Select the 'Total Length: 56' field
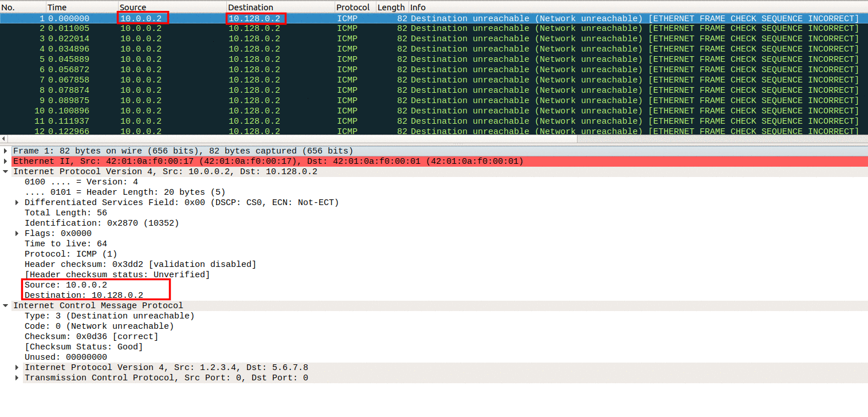868x417 pixels. coord(66,213)
